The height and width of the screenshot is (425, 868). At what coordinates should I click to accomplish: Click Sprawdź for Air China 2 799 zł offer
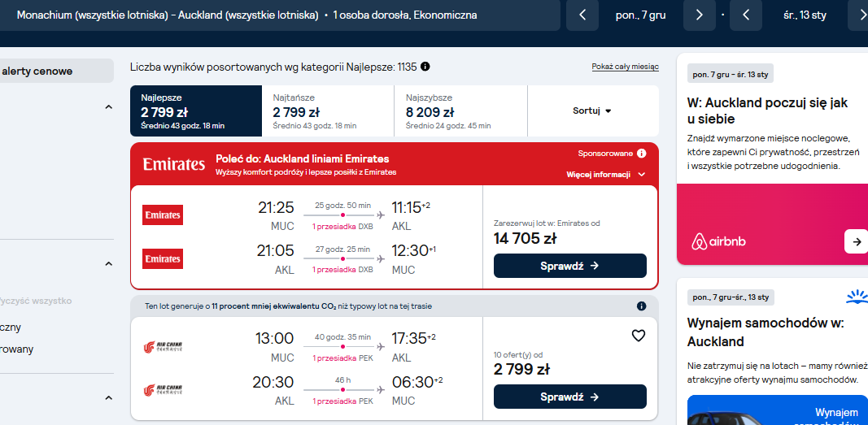[x=569, y=397]
